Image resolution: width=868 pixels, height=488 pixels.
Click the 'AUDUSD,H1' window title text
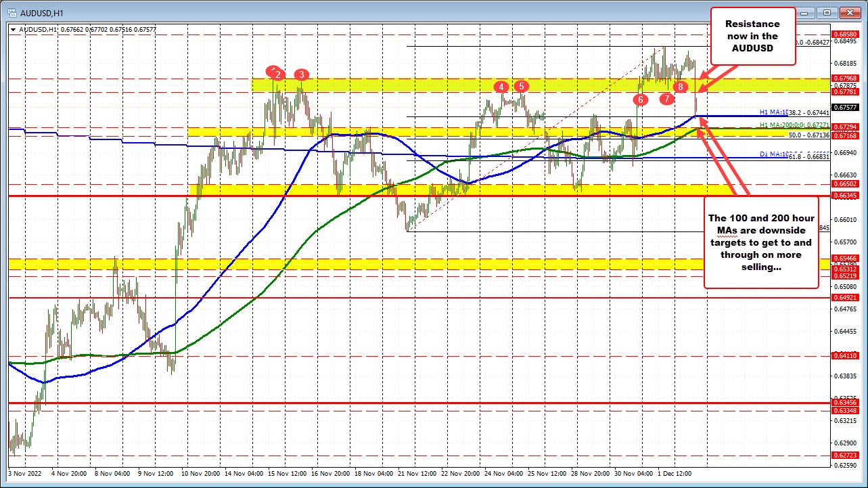click(x=42, y=13)
